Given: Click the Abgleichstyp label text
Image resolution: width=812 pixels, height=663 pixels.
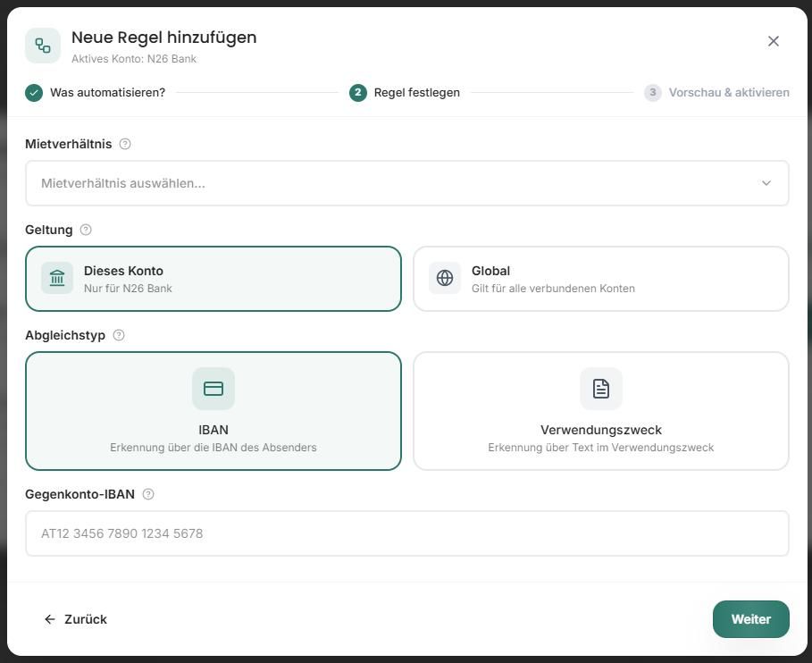Looking at the screenshot, I should point(65,335).
